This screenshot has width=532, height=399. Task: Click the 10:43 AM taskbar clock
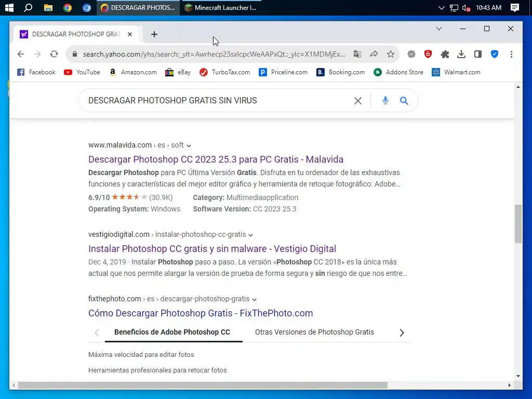(488, 7)
